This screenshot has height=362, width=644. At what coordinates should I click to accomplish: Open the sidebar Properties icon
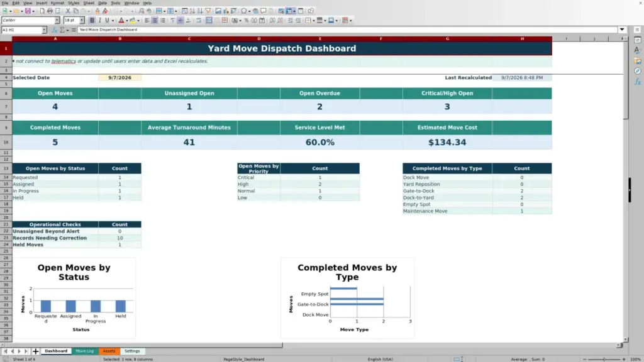pos(638,40)
